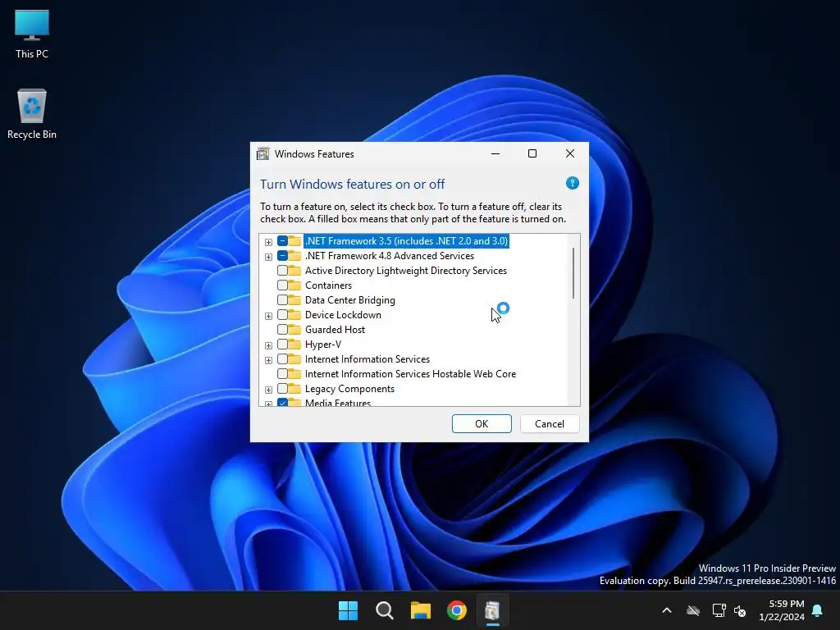
Task: Select the "Internet Information Services" row text
Action: tap(367, 359)
